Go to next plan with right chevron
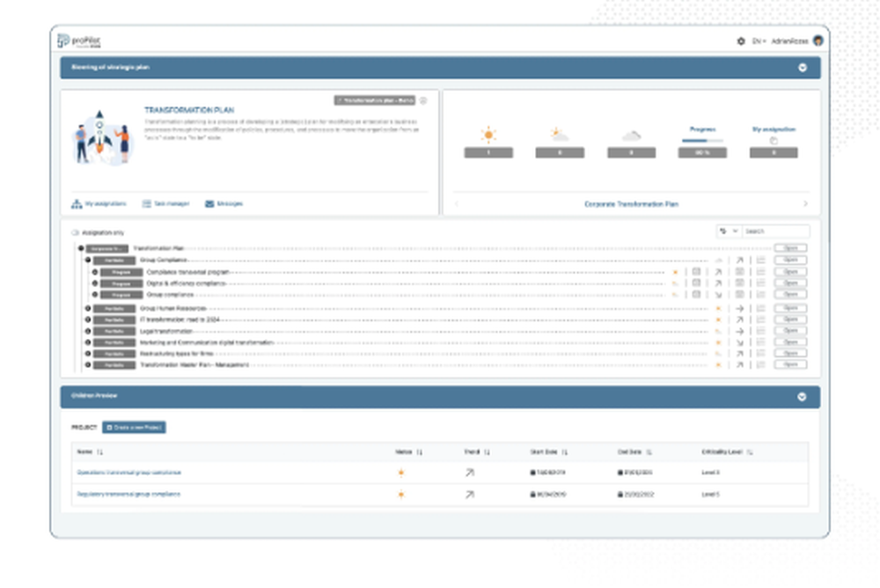The height and width of the screenshot is (588, 880). [x=805, y=204]
